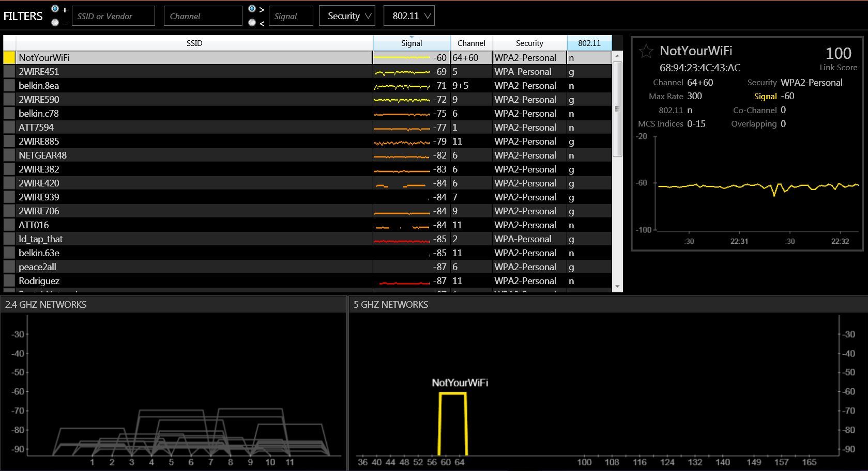Star the NotYourWiFi network as favorite
This screenshot has height=471, width=868.
coord(646,51)
